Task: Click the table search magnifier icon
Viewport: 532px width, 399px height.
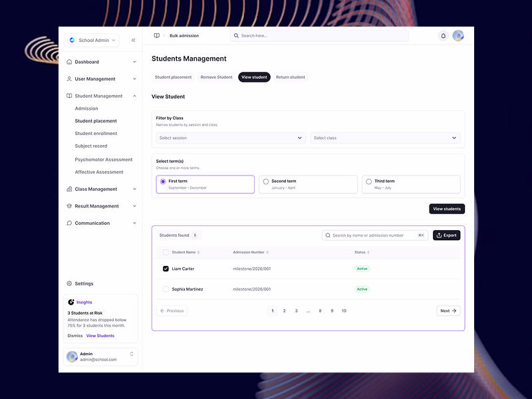Action: 328,235
